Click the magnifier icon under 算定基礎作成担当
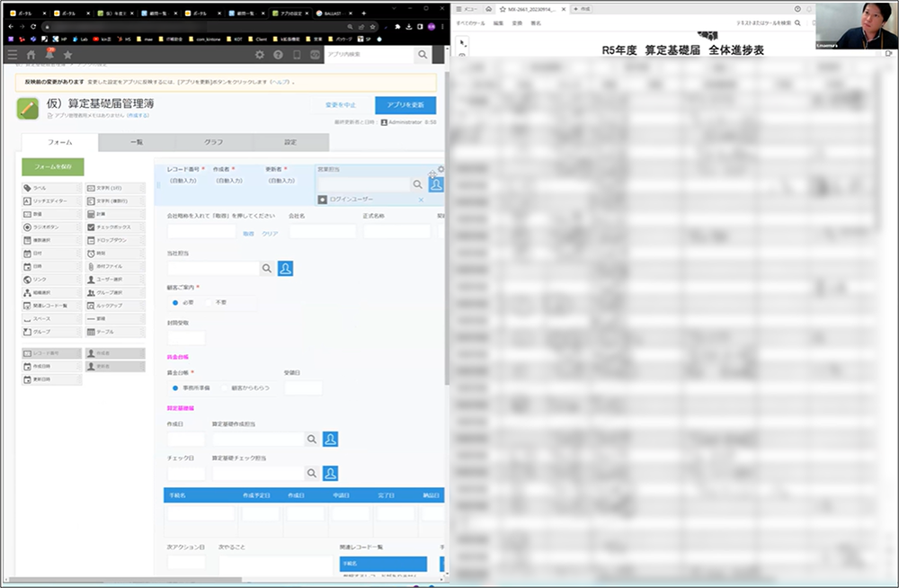Image resolution: width=899 pixels, height=588 pixels. (312, 439)
